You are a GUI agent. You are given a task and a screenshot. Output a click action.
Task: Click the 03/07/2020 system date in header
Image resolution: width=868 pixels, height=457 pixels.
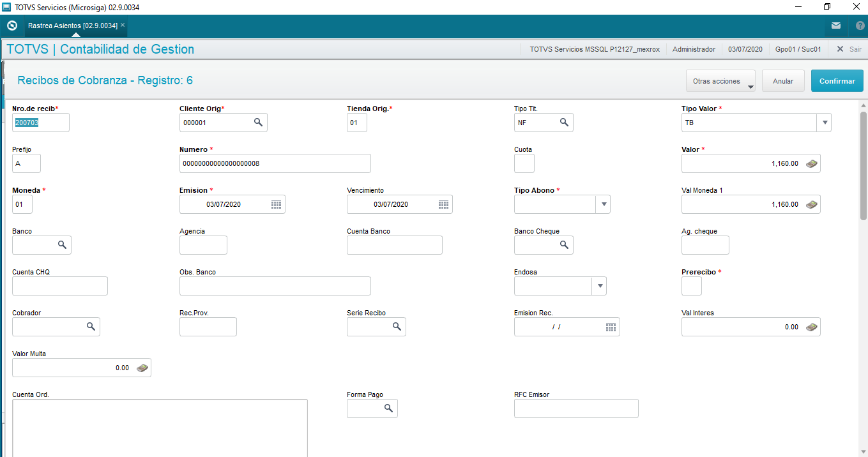coord(745,49)
